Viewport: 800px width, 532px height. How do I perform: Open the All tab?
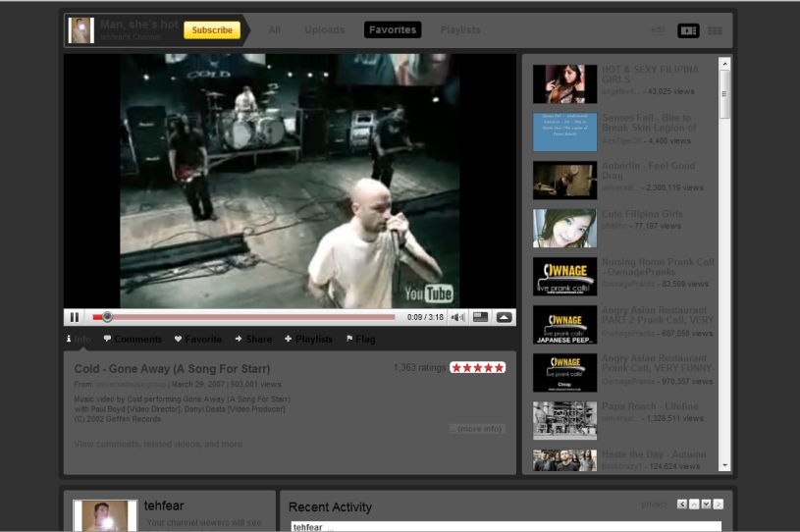pos(275,30)
